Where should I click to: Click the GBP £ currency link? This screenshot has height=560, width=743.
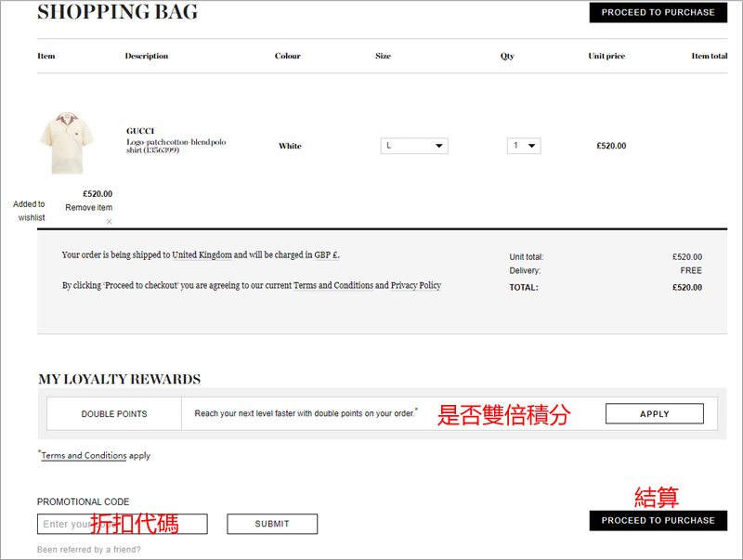(326, 255)
